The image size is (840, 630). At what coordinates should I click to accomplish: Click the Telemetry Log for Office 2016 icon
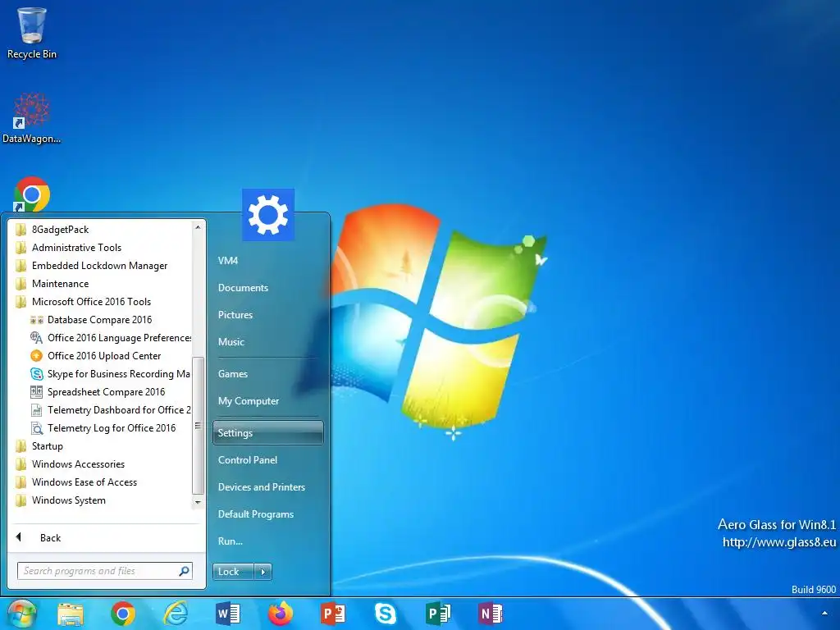(x=36, y=428)
